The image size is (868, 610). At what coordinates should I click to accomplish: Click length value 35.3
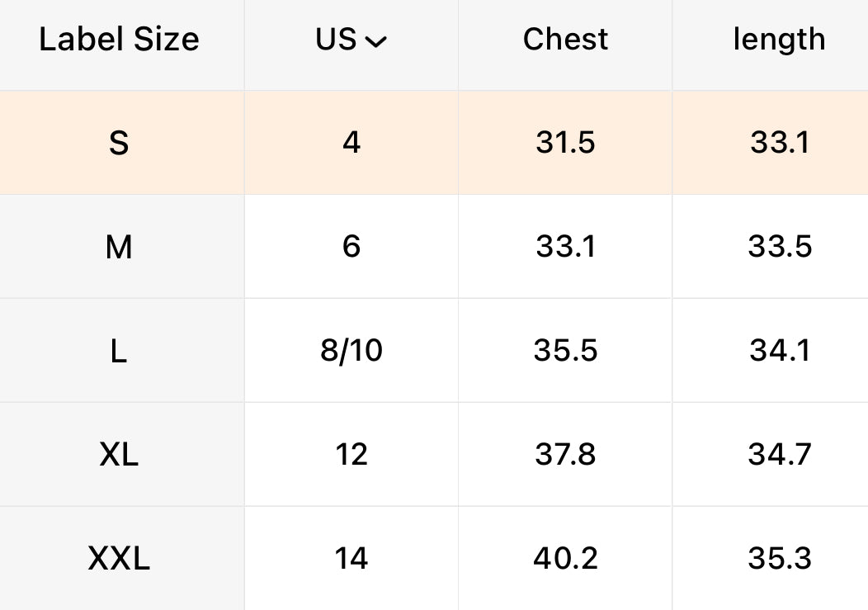(780, 559)
